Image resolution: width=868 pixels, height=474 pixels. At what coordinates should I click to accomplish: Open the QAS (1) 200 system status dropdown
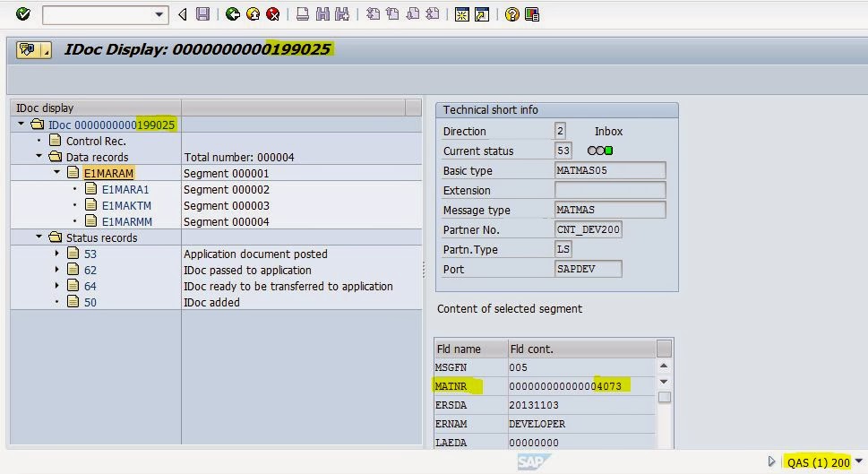859,461
